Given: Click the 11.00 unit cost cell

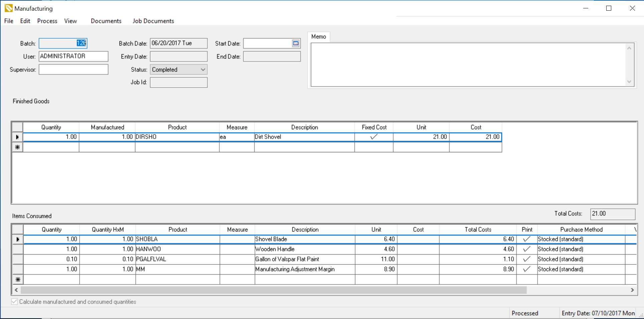Looking at the screenshot, I should tap(376, 259).
